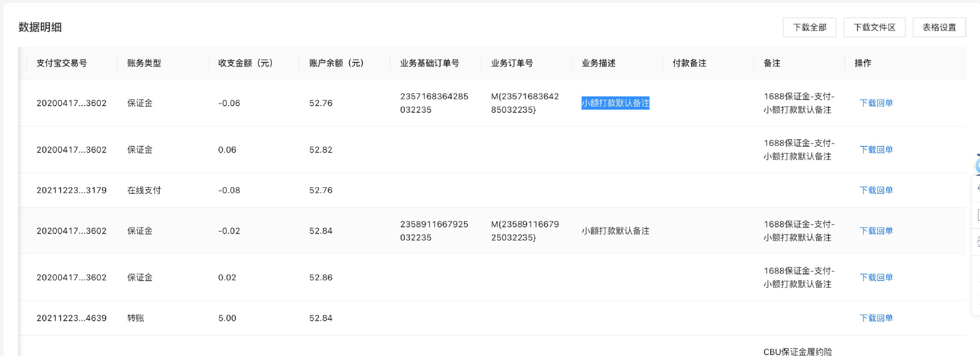Click the 业务描述 column header
This screenshot has height=356, width=980.
(x=598, y=63)
